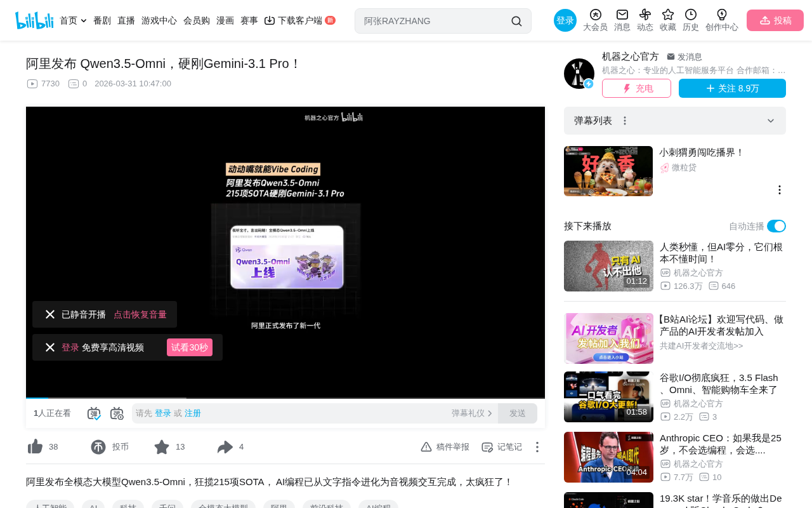Report video via 稿件举报

(445, 447)
